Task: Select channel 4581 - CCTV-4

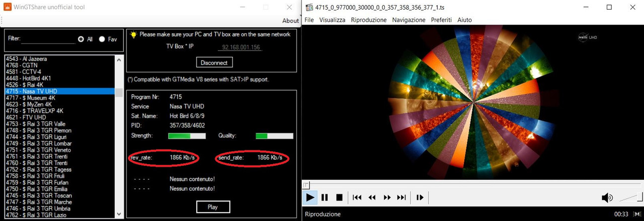Action: (x=60, y=72)
